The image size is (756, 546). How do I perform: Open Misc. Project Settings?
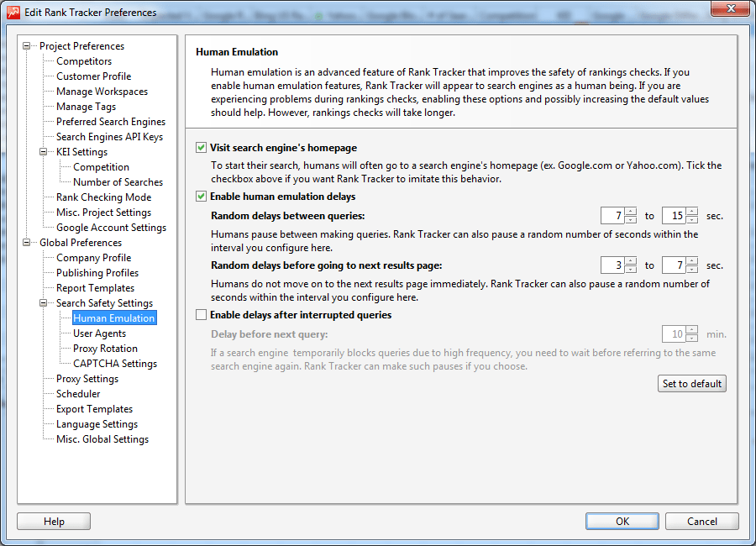(x=103, y=213)
